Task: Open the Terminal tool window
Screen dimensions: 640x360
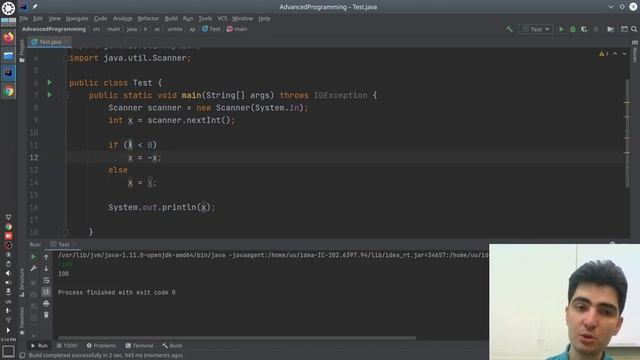Action: (139, 346)
